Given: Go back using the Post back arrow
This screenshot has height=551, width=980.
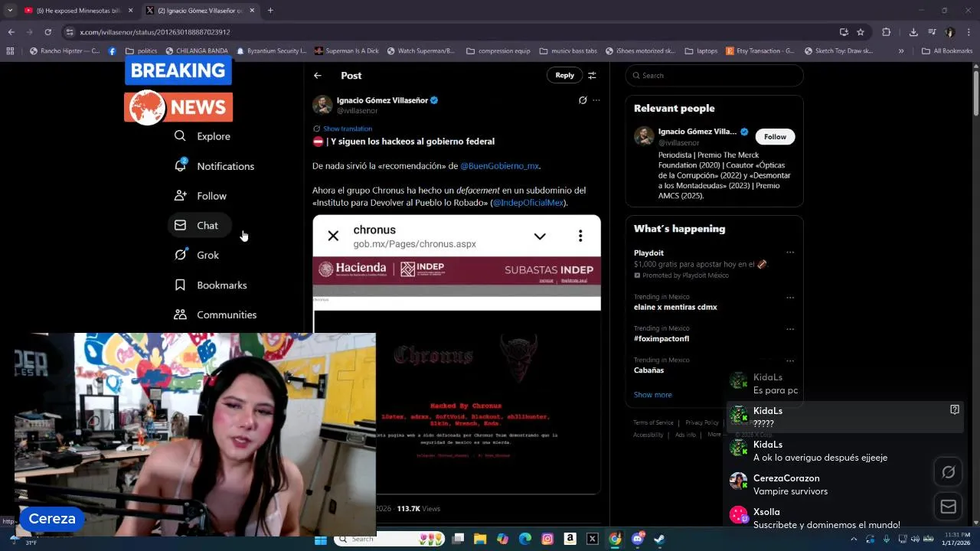Looking at the screenshot, I should tap(318, 75).
